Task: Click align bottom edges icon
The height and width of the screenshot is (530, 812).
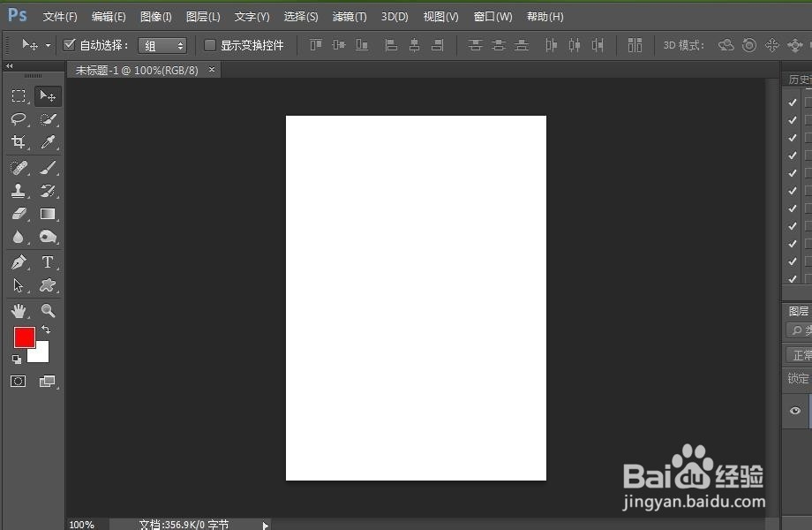Action: coord(362,45)
